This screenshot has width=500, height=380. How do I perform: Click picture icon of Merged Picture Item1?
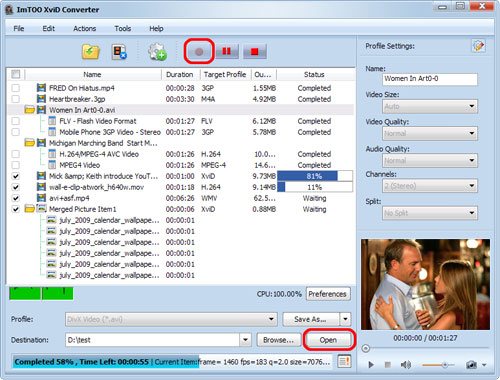click(41, 209)
